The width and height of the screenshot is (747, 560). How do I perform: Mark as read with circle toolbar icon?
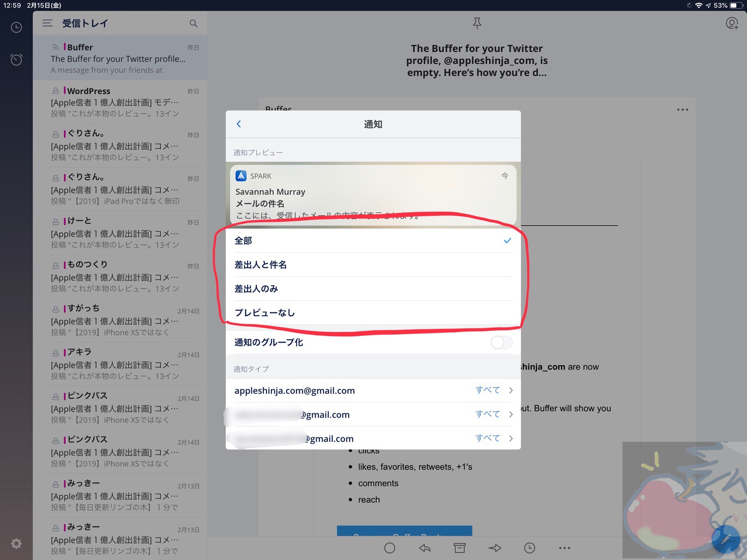click(390, 548)
